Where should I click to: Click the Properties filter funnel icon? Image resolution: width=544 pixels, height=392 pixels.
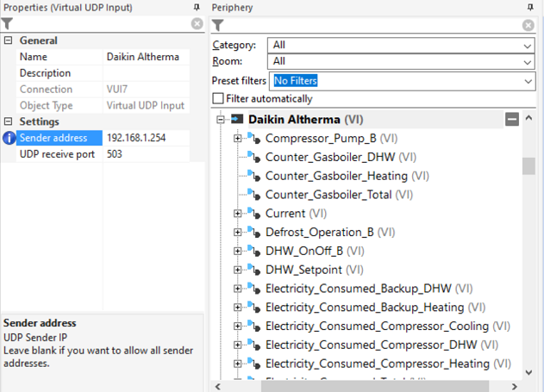pyautogui.click(x=7, y=23)
